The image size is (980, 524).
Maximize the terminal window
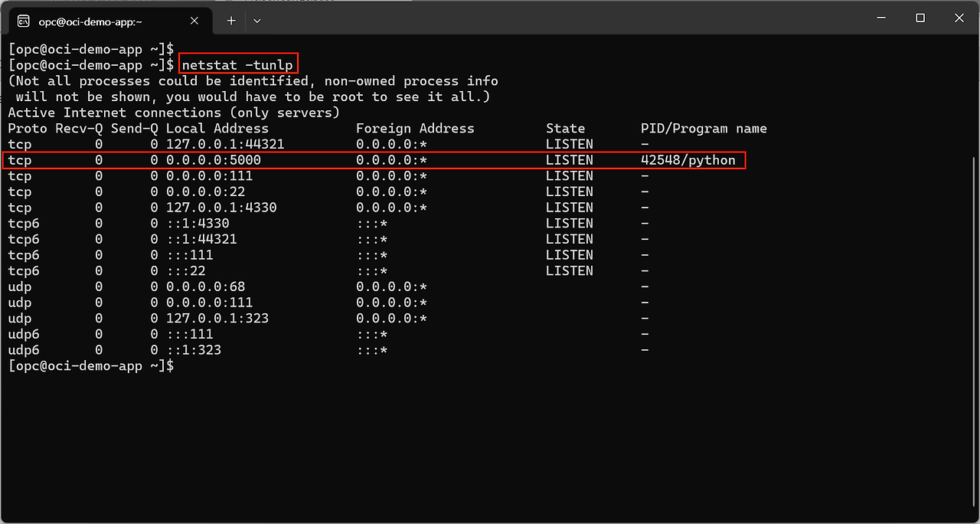[920, 18]
